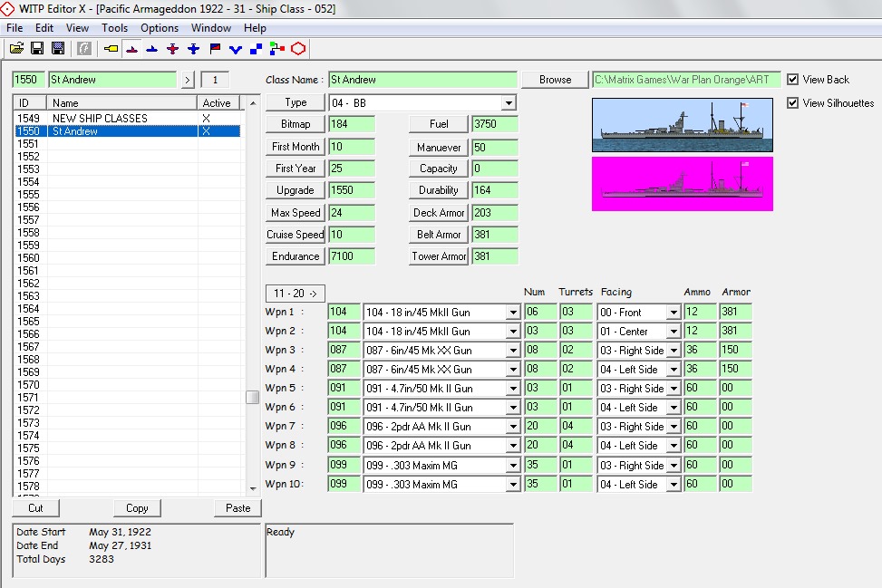The image size is (882, 588).
Task: Expand the Type 04 - BB dropdown
Action: [509, 103]
